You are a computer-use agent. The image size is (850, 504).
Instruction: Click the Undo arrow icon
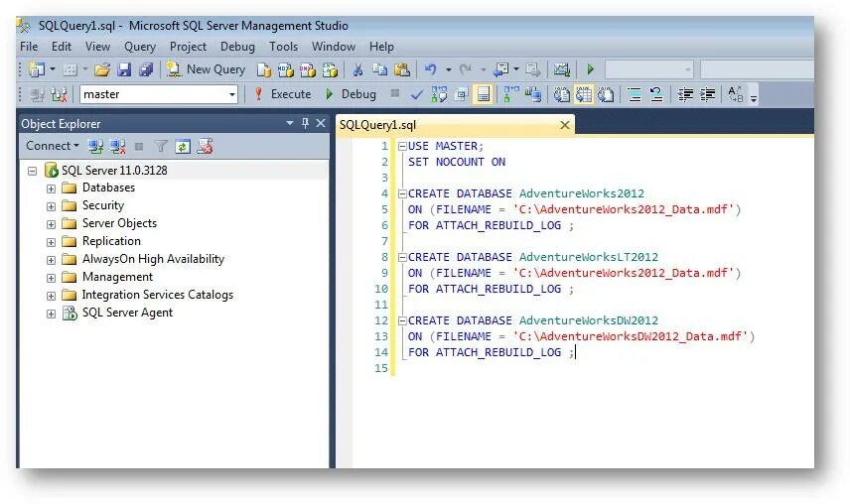[431, 69]
